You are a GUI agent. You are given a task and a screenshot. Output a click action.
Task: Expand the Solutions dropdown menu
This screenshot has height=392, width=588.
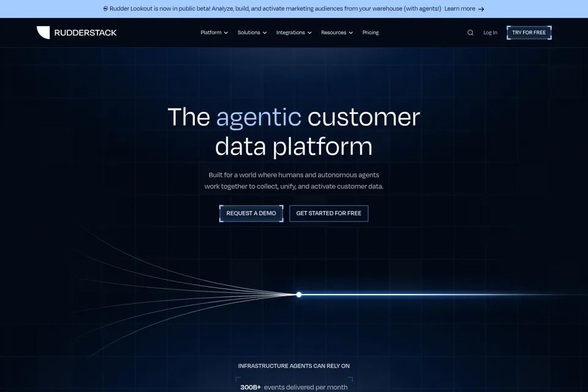click(252, 32)
